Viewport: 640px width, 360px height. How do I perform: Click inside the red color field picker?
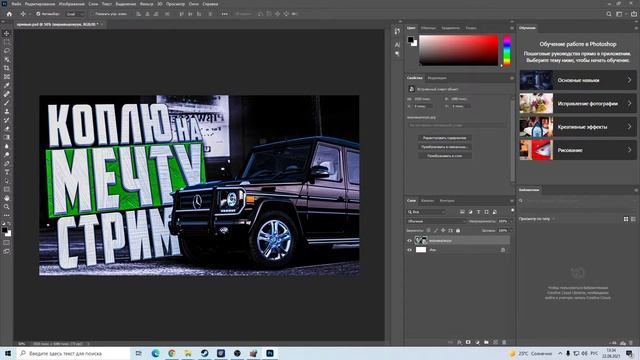[459, 50]
